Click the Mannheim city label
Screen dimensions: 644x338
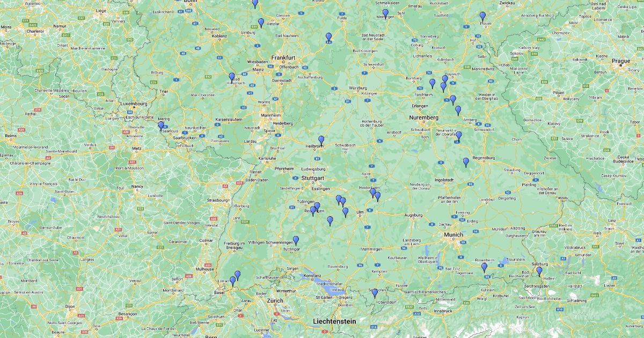[x=272, y=115]
